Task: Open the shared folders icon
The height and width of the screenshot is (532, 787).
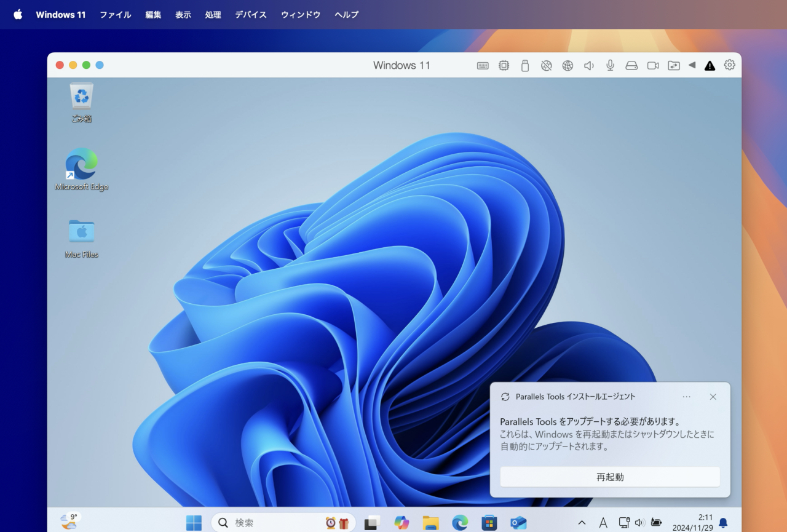Action: pyautogui.click(x=674, y=65)
